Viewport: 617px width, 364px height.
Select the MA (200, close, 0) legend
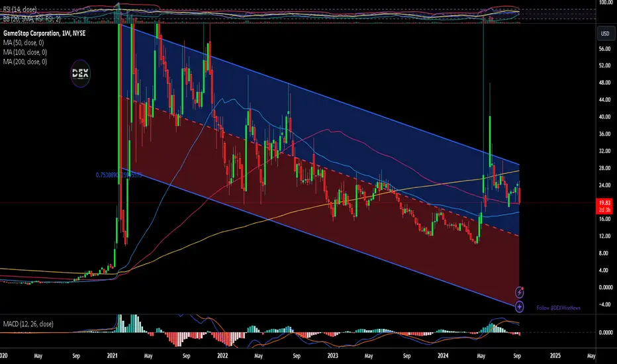[24, 62]
